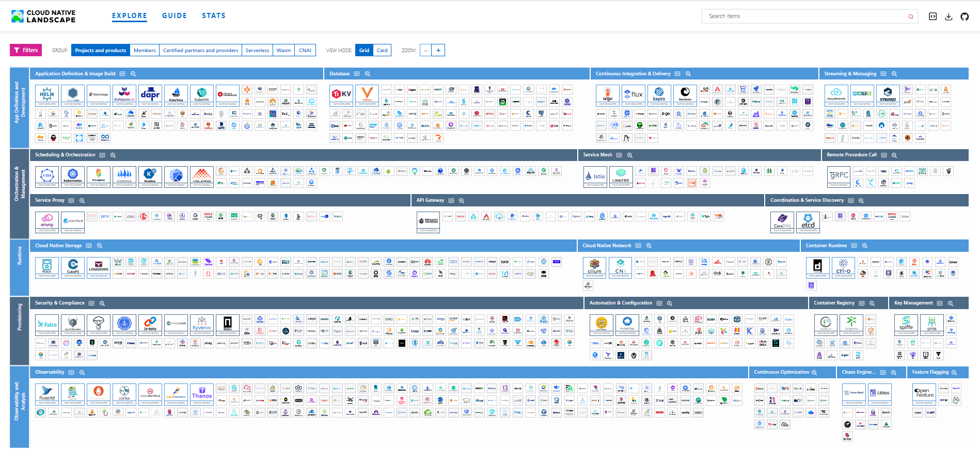
Task: Expand the Observability category zoom view
Action: [x=82, y=373]
